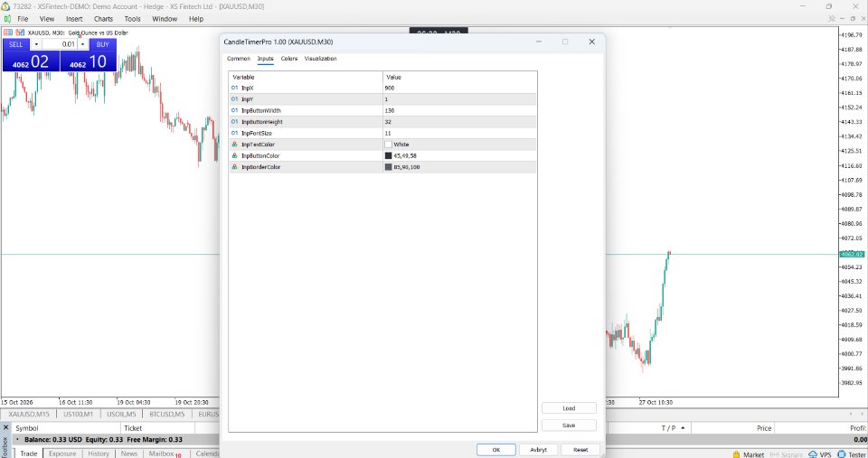This screenshot has height=458, width=868.
Task: Edit the InpButtonHeight value 32
Action: 459,122
